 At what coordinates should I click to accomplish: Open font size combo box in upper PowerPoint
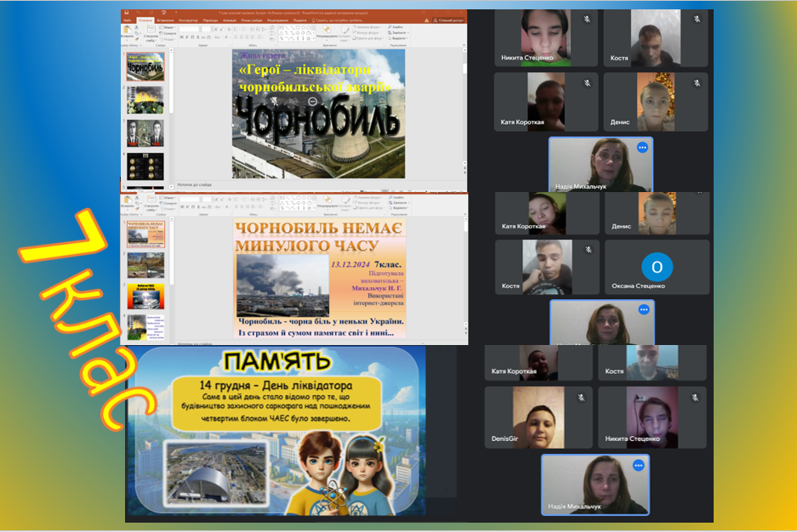point(207,29)
